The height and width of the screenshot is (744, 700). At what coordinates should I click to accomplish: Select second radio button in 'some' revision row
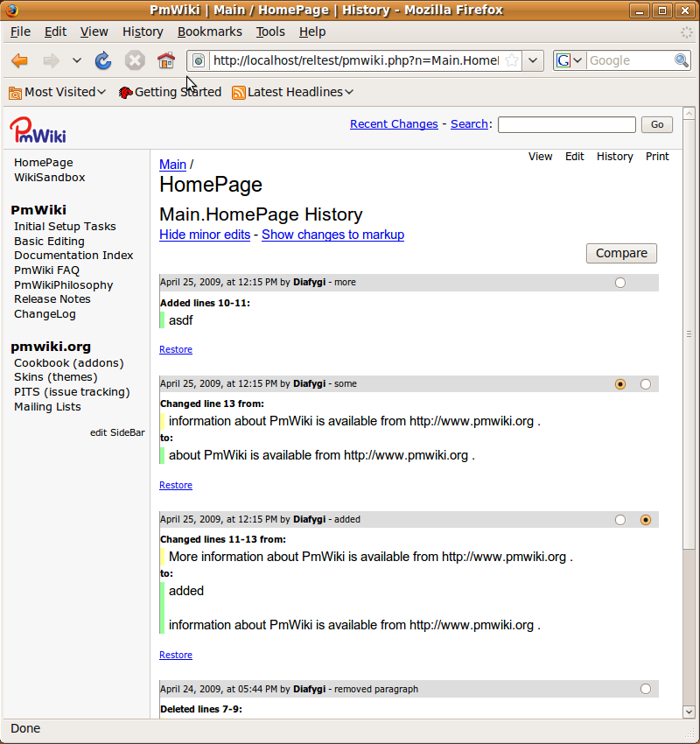646,384
